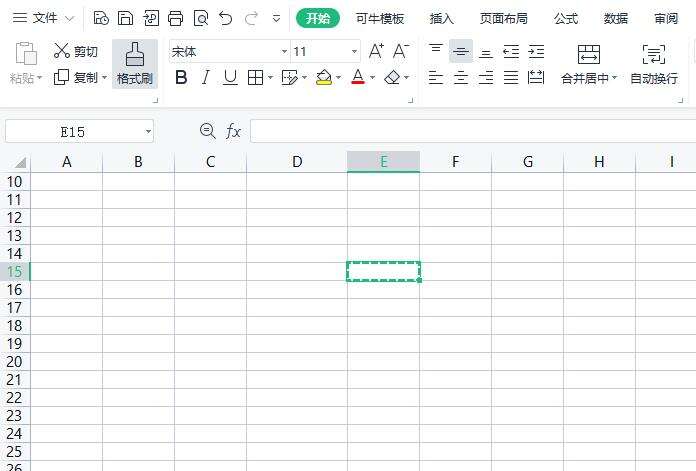Click the redo arrow icon
696x471 pixels.
252,19
